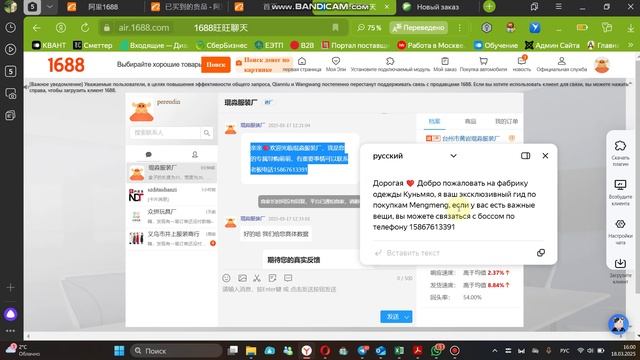Open the sddstudsaszi conversation in contact list

pyautogui.click(x=172, y=194)
